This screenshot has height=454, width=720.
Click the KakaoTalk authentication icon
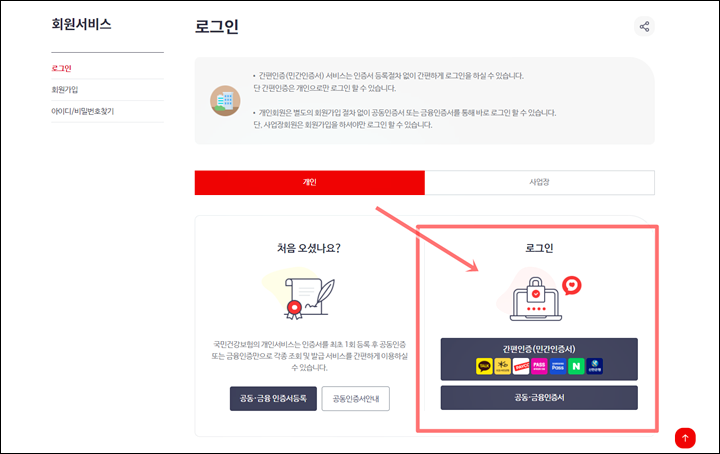pos(484,366)
